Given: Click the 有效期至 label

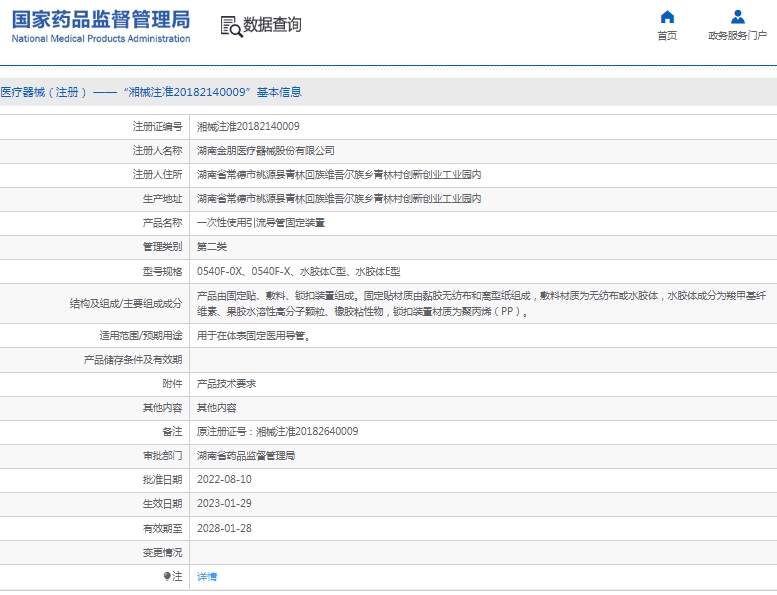Looking at the screenshot, I should (163, 529).
